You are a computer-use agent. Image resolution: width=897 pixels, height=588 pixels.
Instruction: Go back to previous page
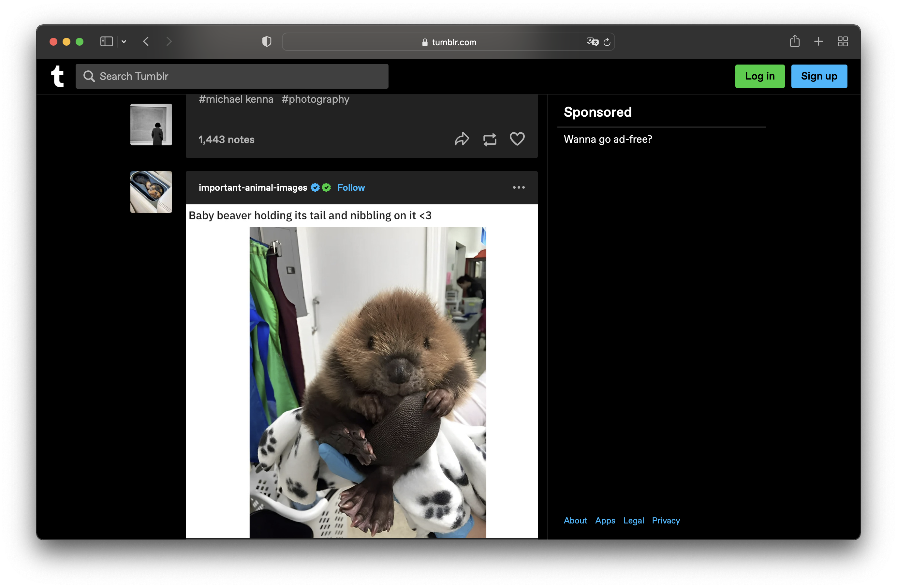146,41
